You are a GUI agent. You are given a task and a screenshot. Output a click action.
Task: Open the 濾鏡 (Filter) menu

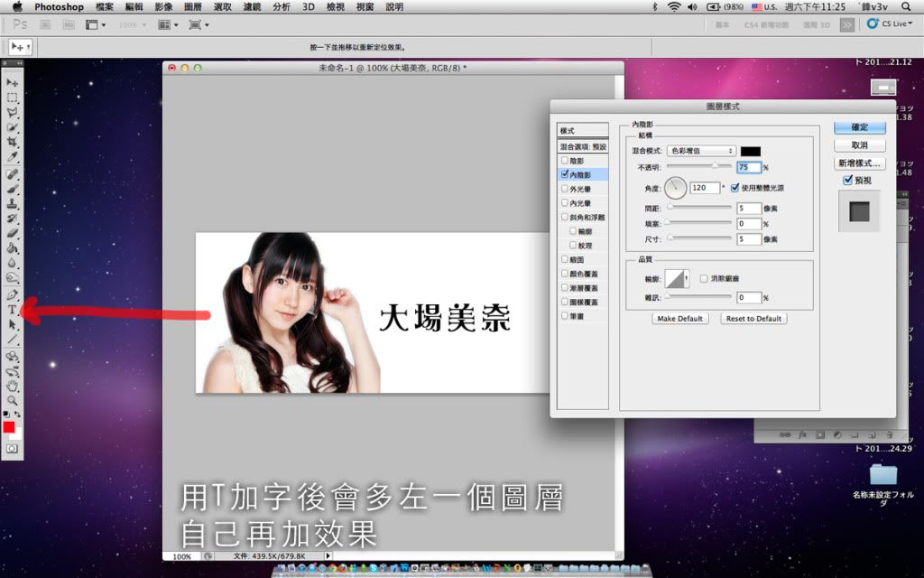pos(253,6)
